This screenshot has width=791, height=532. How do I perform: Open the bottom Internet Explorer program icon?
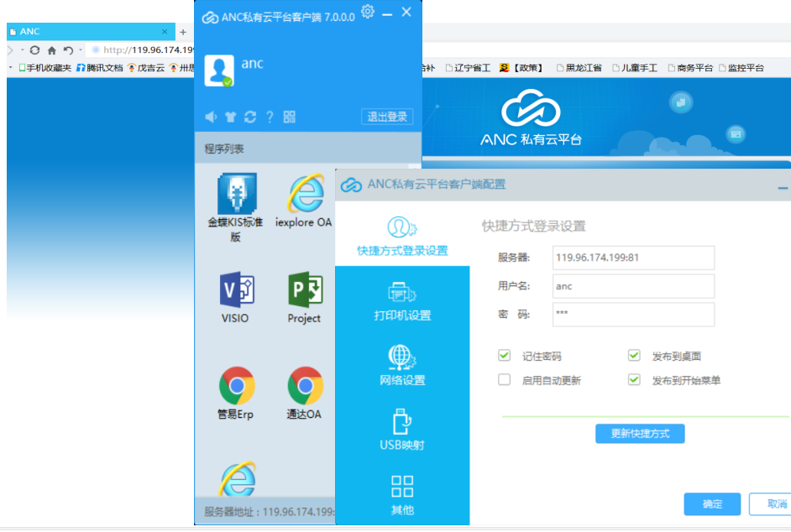[237, 478]
